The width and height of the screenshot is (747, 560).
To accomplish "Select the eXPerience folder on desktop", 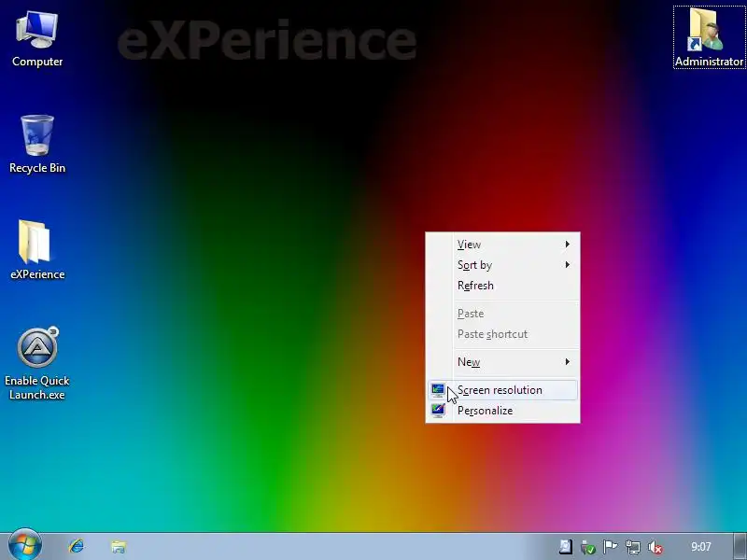I will click(37, 250).
